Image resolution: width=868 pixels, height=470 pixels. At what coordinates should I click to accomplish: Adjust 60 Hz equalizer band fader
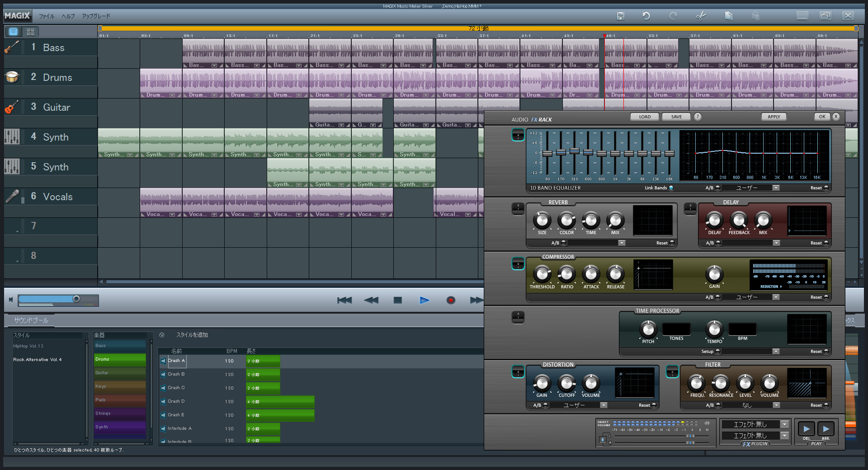[x=547, y=154]
